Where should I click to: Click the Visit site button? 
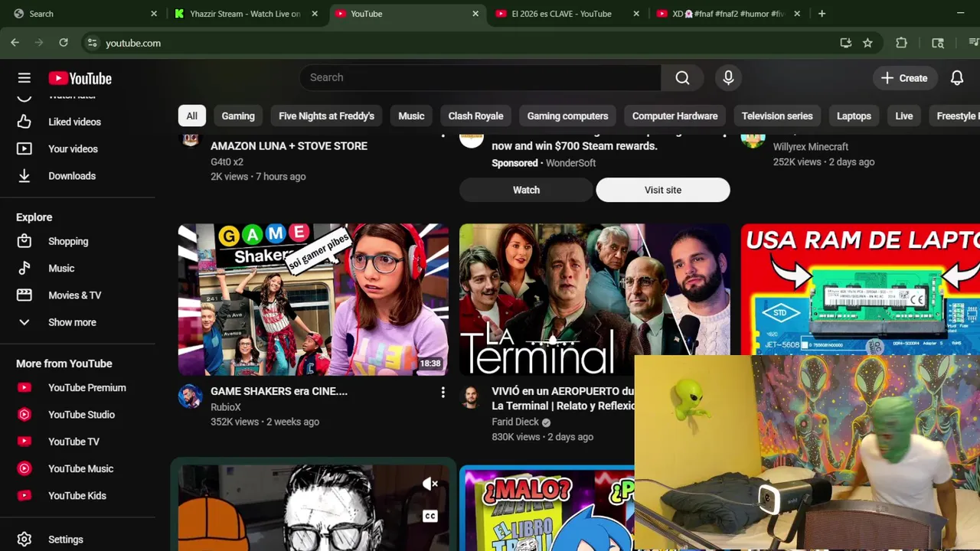point(663,190)
